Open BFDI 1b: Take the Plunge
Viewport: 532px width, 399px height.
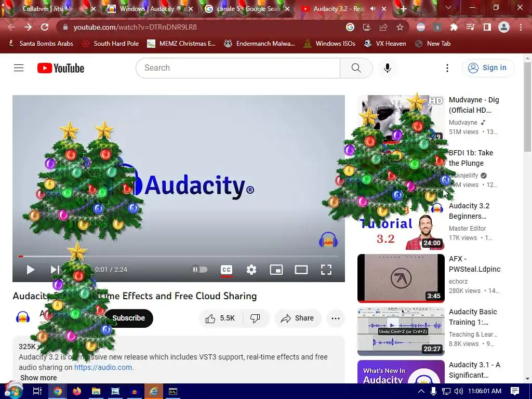pyautogui.click(x=471, y=158)
